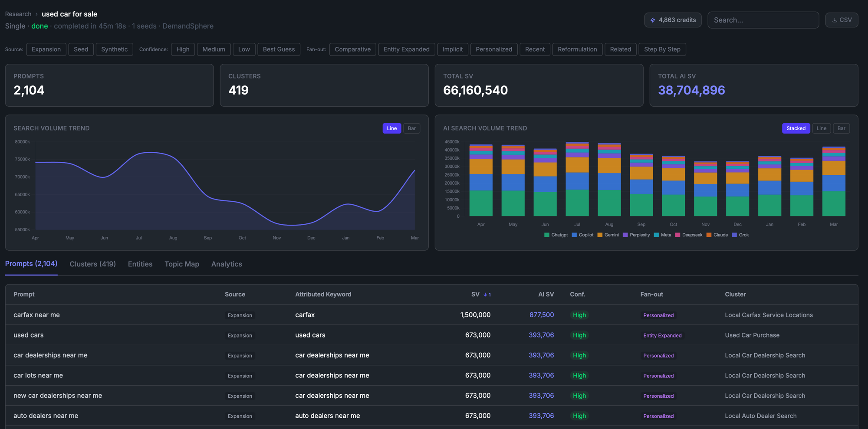Open the 877,500 AI SV link for carfax
The width and height of the screenshot is (868, 429).
coord(542,315)
